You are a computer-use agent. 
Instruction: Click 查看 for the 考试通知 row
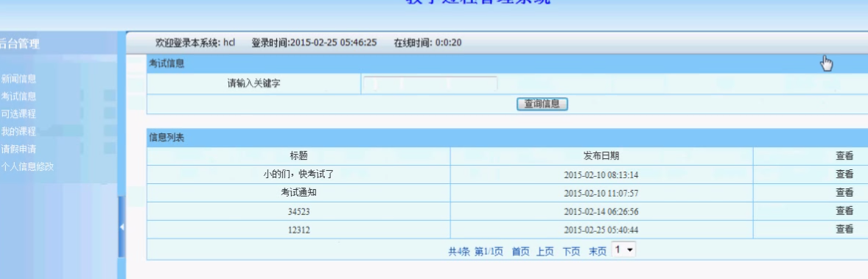(x=844, y=193)
